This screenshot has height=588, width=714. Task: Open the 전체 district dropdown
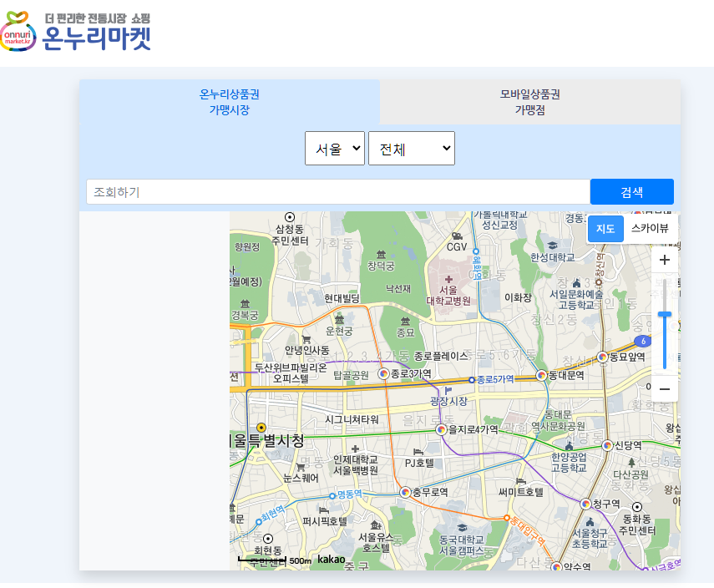click(412, 149)
